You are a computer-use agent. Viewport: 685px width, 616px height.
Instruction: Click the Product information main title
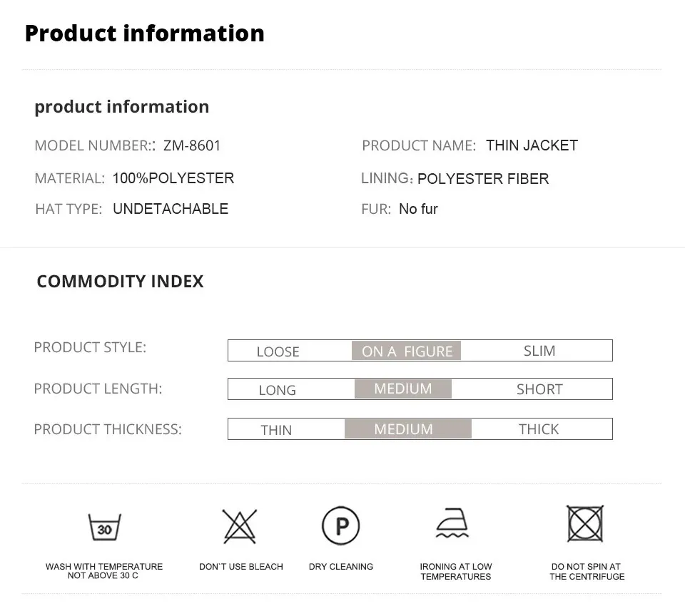click(x=144, y=34)
